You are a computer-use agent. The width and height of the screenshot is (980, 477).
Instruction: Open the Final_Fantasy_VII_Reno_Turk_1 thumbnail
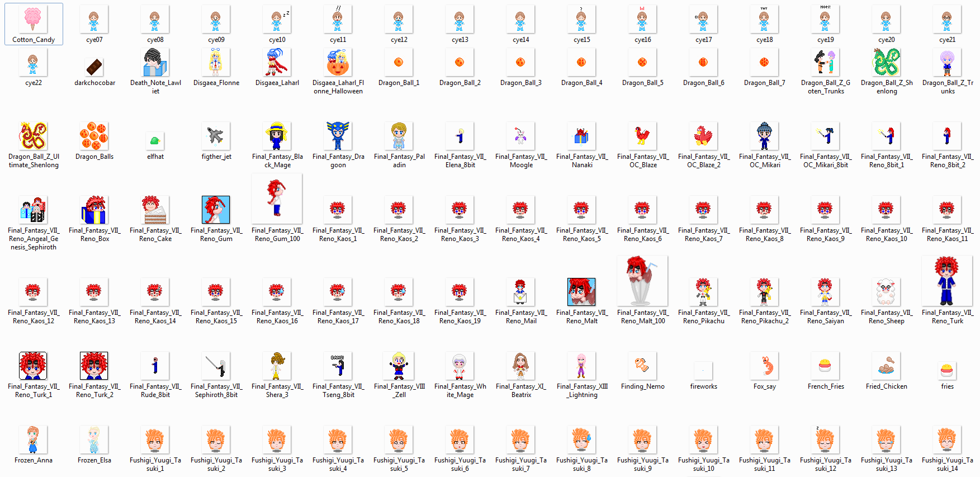[x=33, y=366]
